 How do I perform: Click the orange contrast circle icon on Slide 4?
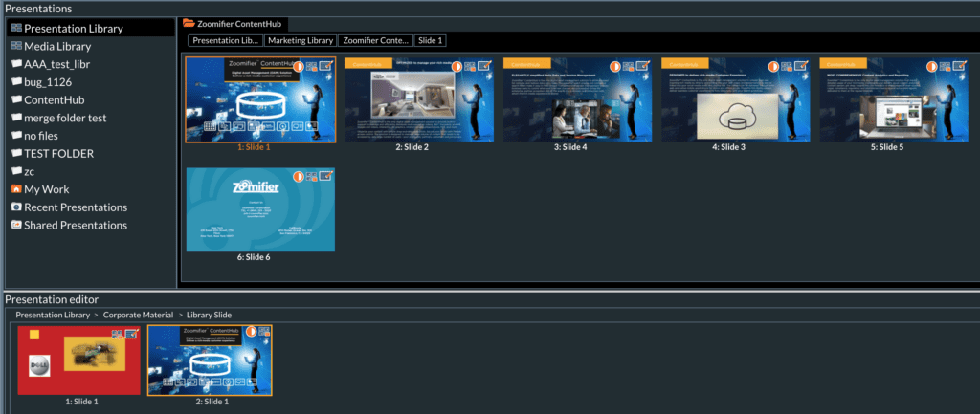pos(615,66)
